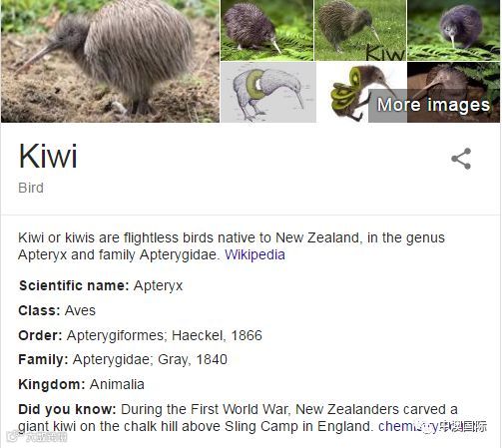502x448 pixels.
Task: Click the share icon beside Kiwi title
Action: (461, 159)
